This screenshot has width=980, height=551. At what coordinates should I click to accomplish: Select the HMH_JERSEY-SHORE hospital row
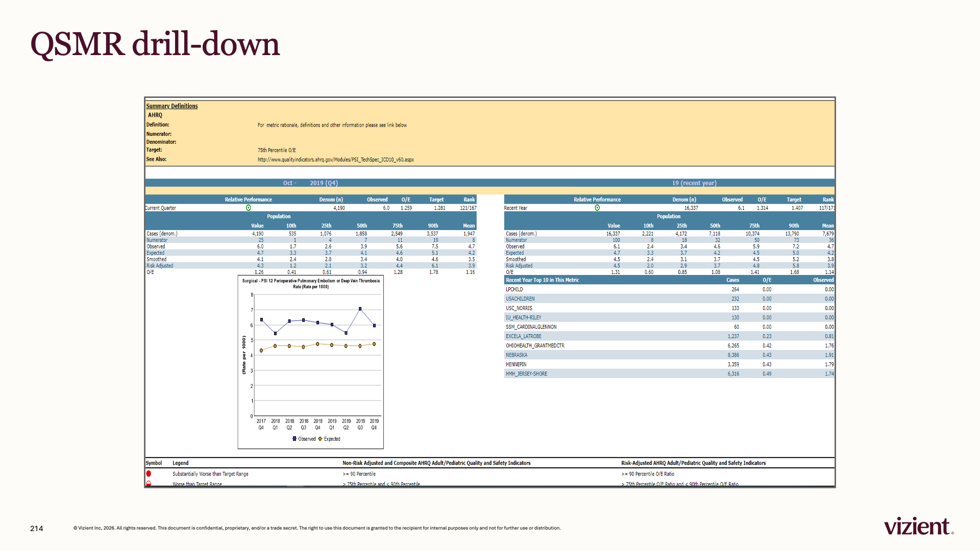pyautogui.click(x=669, y=374)
